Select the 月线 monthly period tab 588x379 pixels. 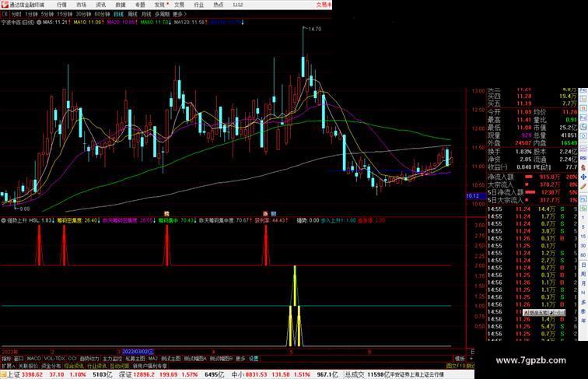click(x=146, y=14)
